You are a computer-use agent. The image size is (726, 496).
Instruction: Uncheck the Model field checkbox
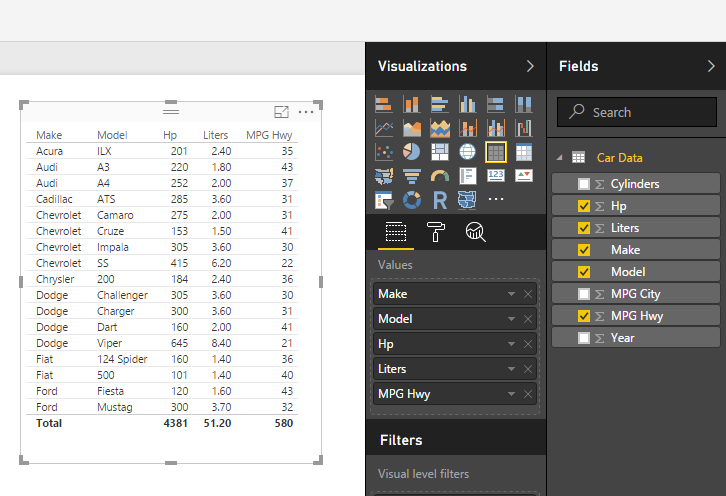[583, 272]
